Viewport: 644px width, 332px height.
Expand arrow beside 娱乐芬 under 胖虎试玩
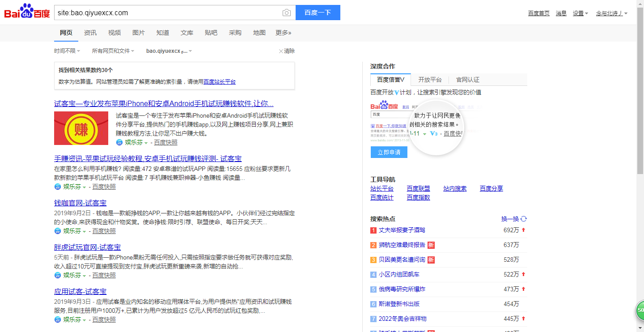pyautogui.click(x=84, y=276)
